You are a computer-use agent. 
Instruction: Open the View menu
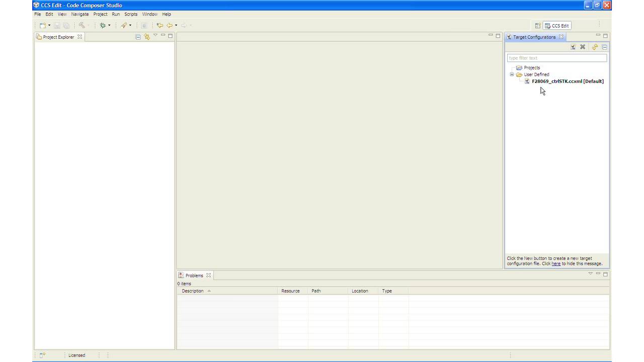(62, 14)
